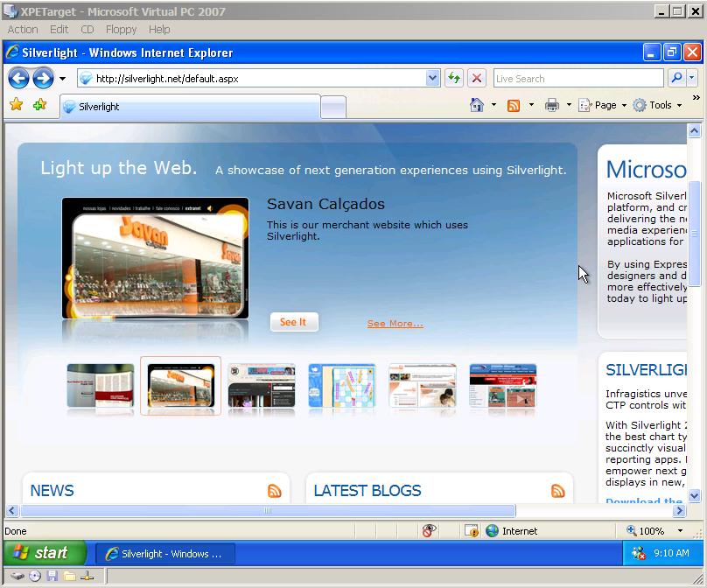The image size is (707, 588).
Task: Expand the address bar history dropdown
Action: (432, 79)
